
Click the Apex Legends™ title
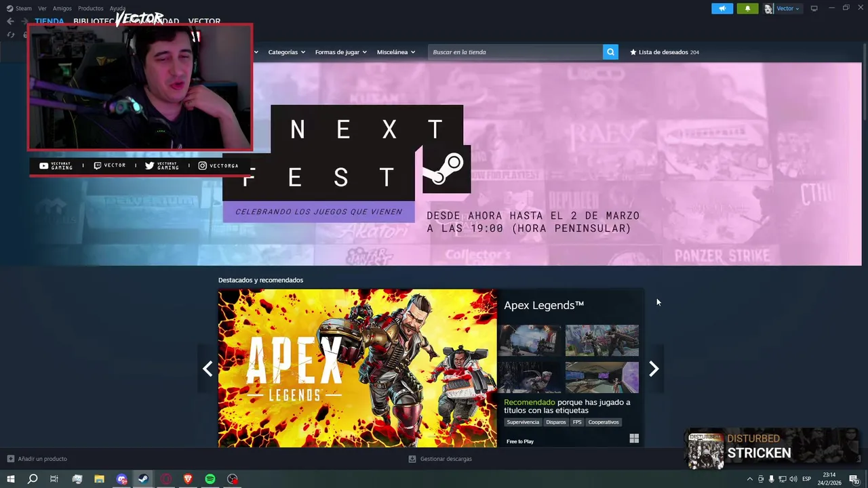coord(544,305)
